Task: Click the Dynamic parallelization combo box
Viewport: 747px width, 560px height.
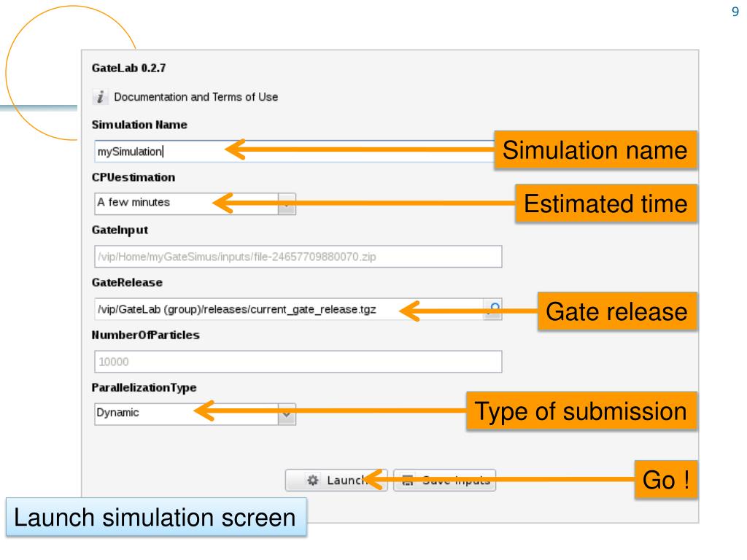Action: pos(185,413)
